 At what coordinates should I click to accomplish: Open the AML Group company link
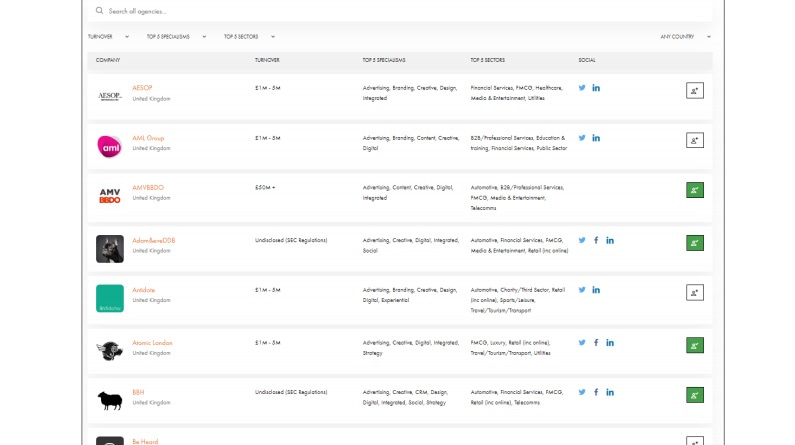(148, 138)
